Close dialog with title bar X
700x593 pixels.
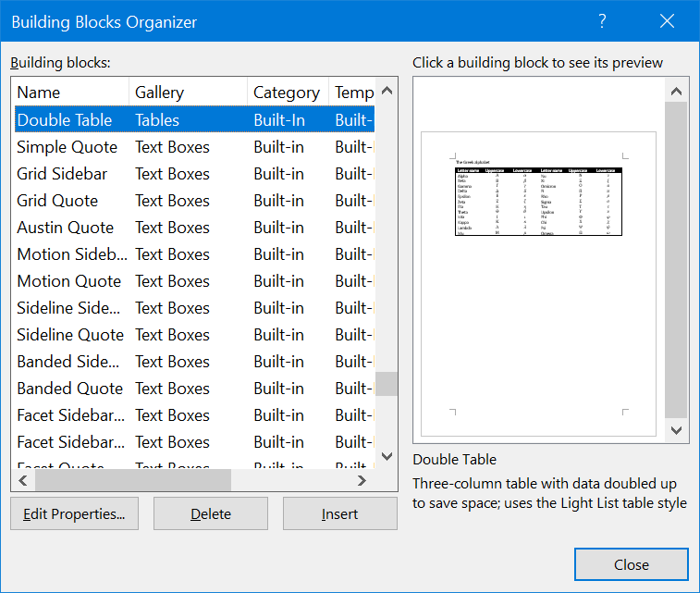pos(667,21)
